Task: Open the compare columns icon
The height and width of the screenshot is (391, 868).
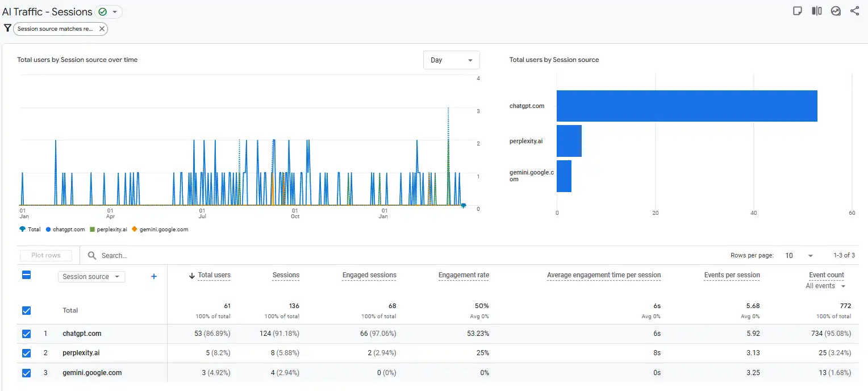Action: click(817, 11)
